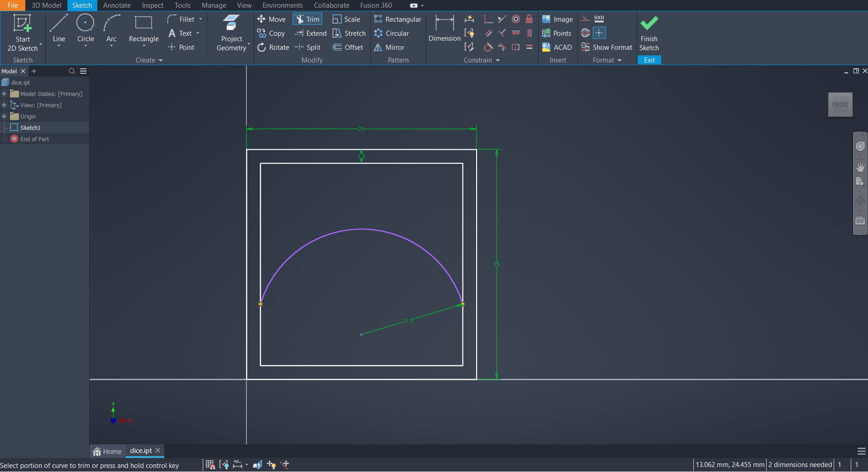Click the FRONT face of ViewCube
The image size is (868, 472).
tap(840, 105)
